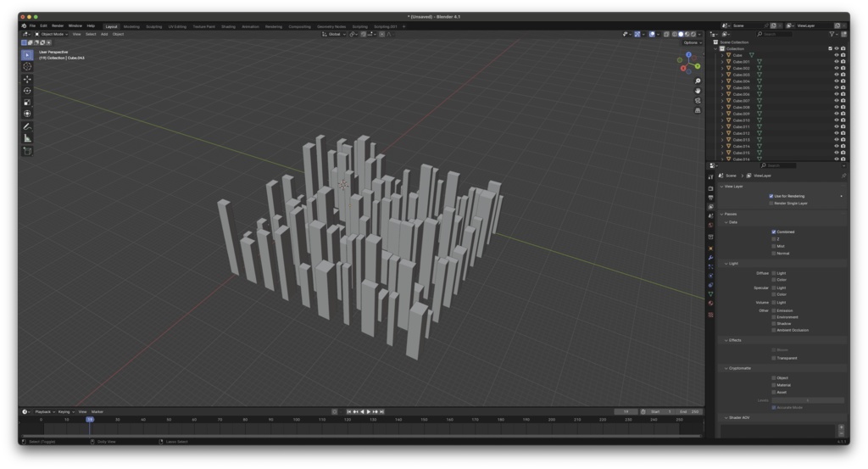Choose the Annotate tool

click(x=27, y=127)
